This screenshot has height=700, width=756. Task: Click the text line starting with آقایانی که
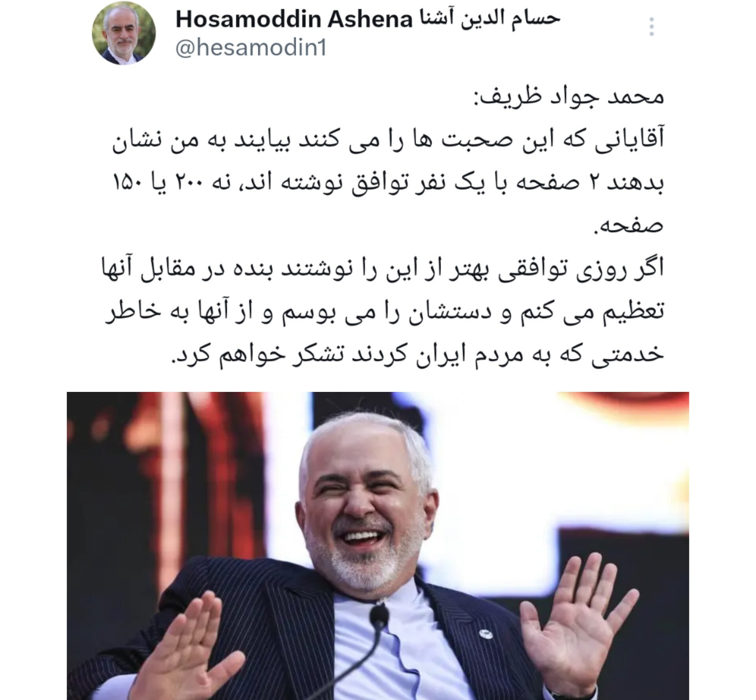pos(388,141)
